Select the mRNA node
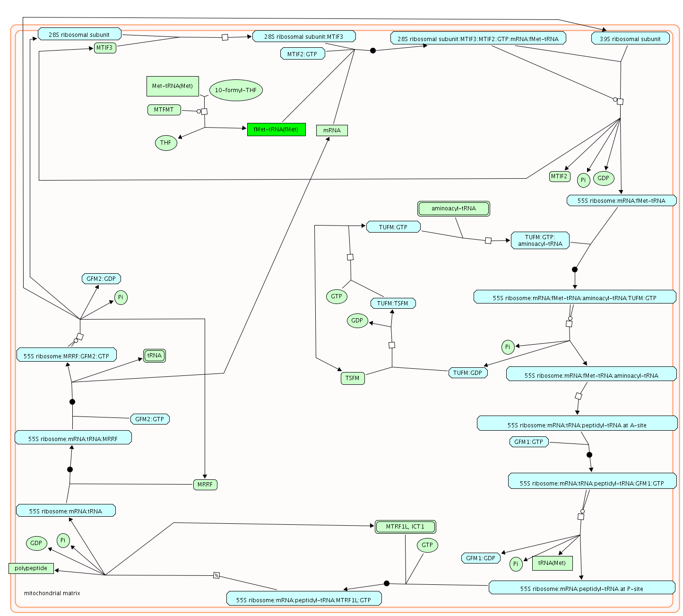Image resolution: width=683 pixels, height=616 pixels. [x=332, y=130]
